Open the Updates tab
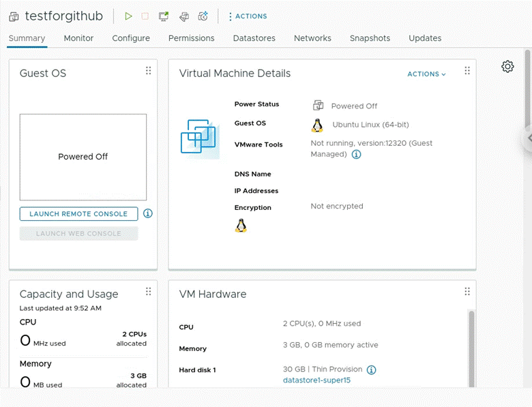 click(425, 38)
